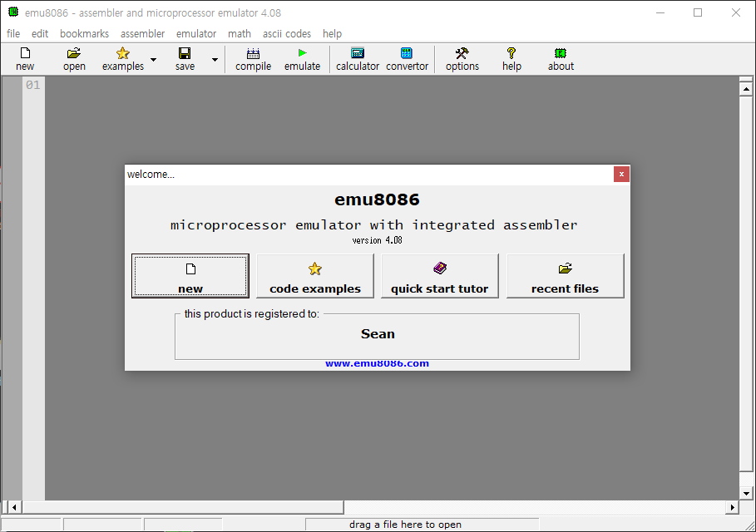This screenshot has width=756, height=532.
Task: Open the file menu
Action: 13,34
